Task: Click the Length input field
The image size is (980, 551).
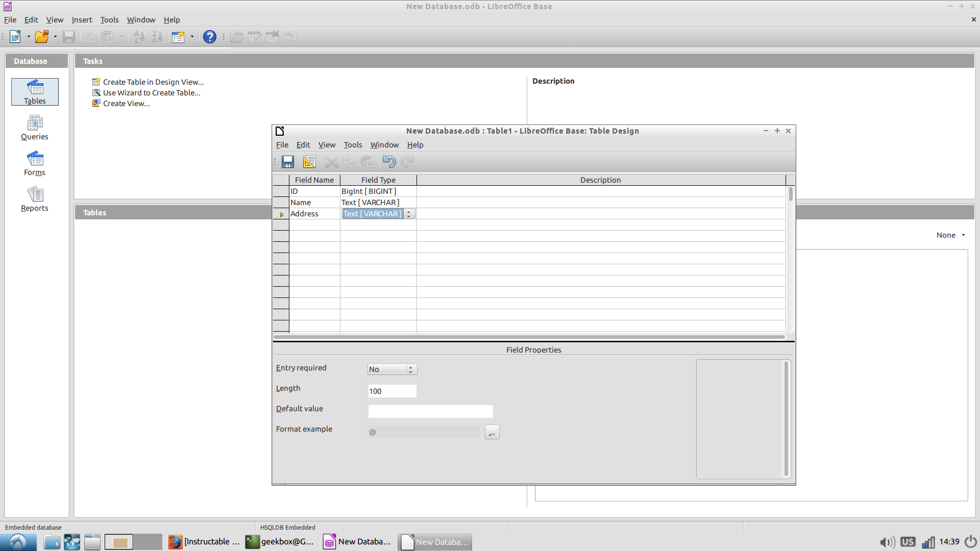Action: (392, 391)
